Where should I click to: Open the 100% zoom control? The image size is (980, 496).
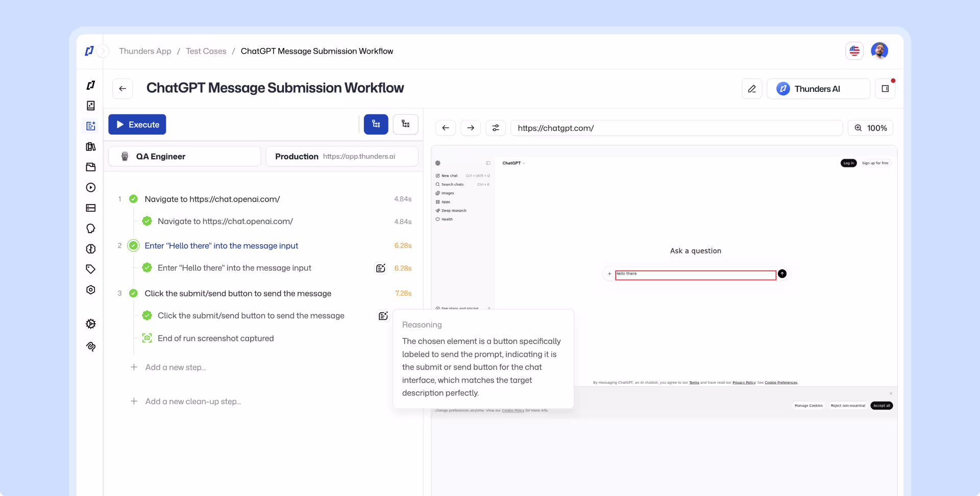pos(871,128)
